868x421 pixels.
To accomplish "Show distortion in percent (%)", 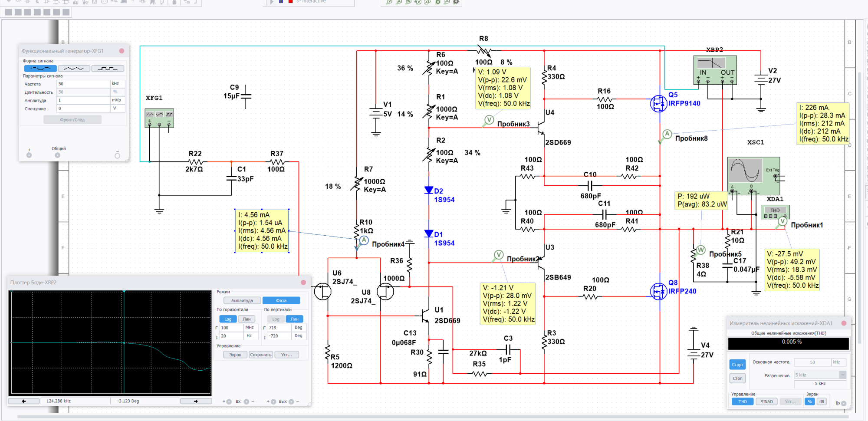I will point(810,401).
